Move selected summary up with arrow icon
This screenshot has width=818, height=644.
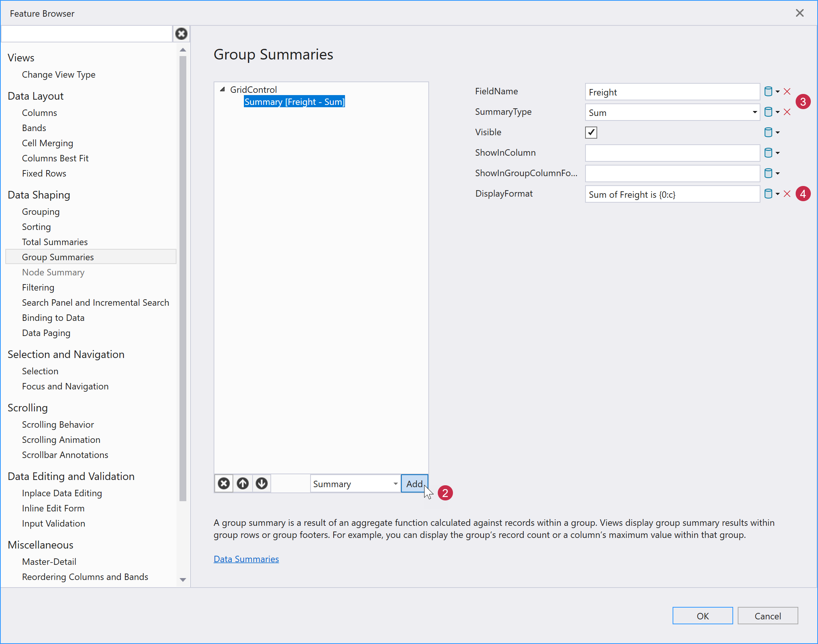(x=243, y=484)
